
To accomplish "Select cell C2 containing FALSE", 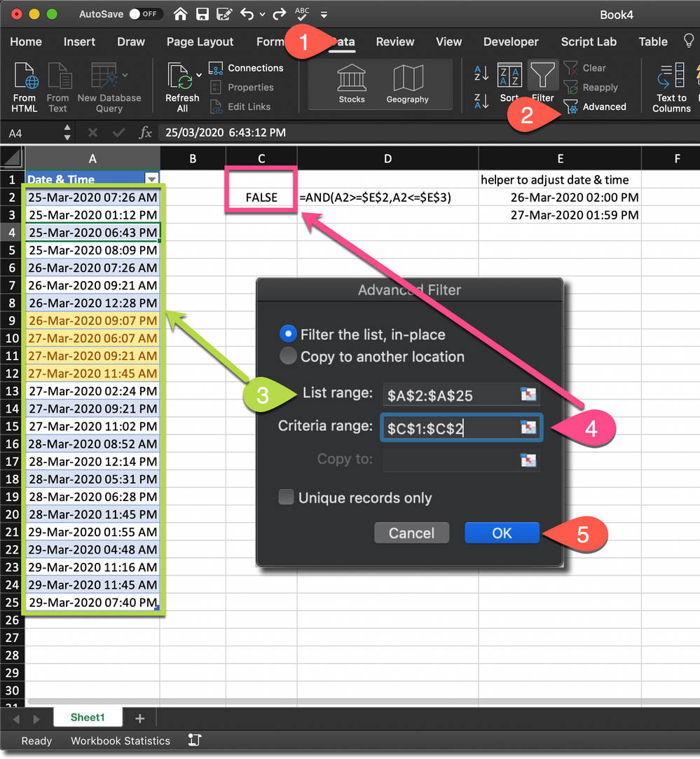I will point(261,198).
